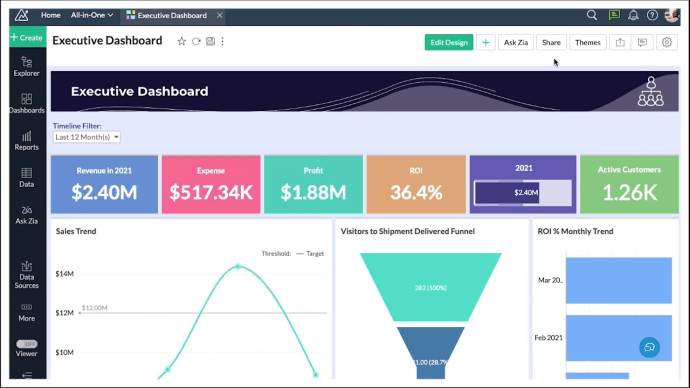Screen dimensions: 690x388
Task: Click the Target threshold legend entry
Action: click(310, 254)
